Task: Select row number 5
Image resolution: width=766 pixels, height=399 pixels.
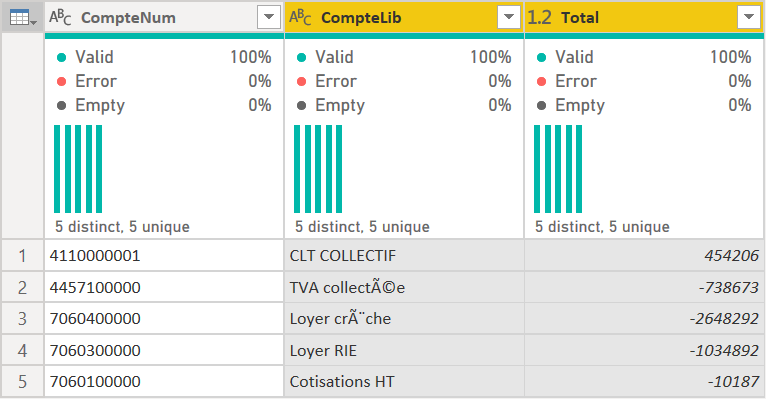Action: (x=22, y=381)
